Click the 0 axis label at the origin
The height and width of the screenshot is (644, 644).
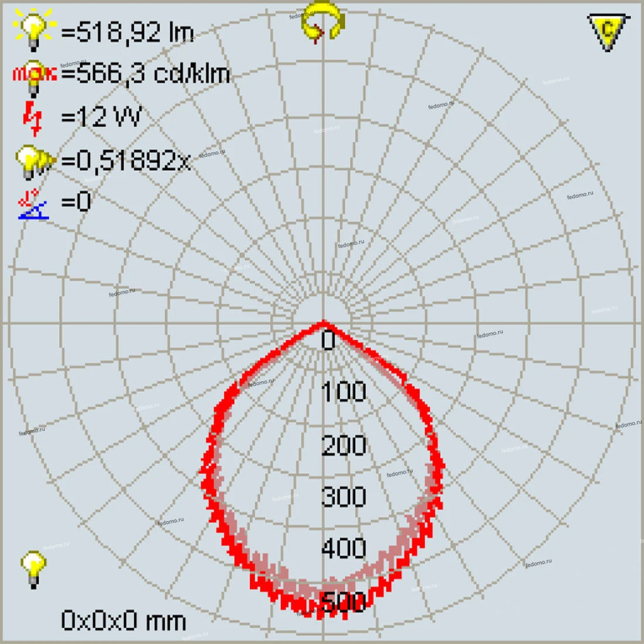[x=329, y=340]
